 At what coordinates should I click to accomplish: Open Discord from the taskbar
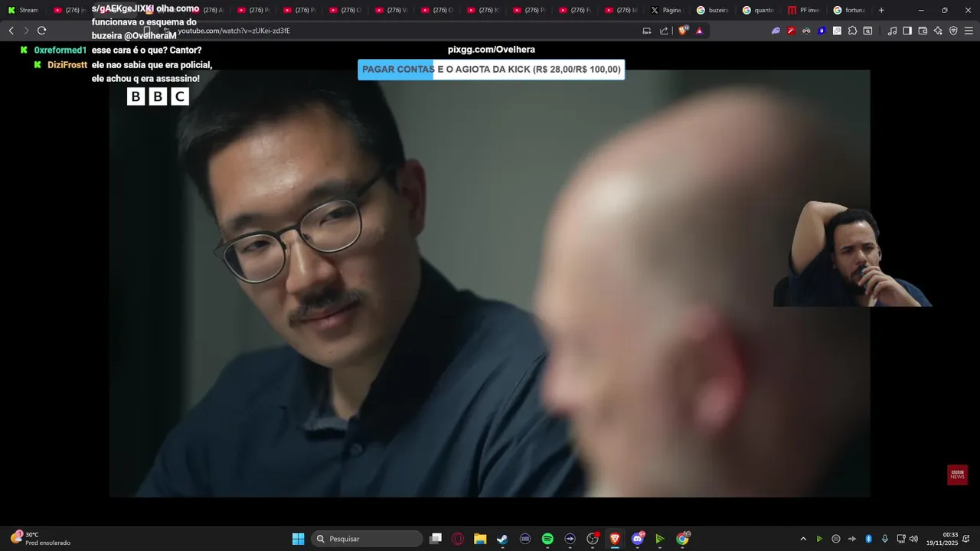coord(637,539)
